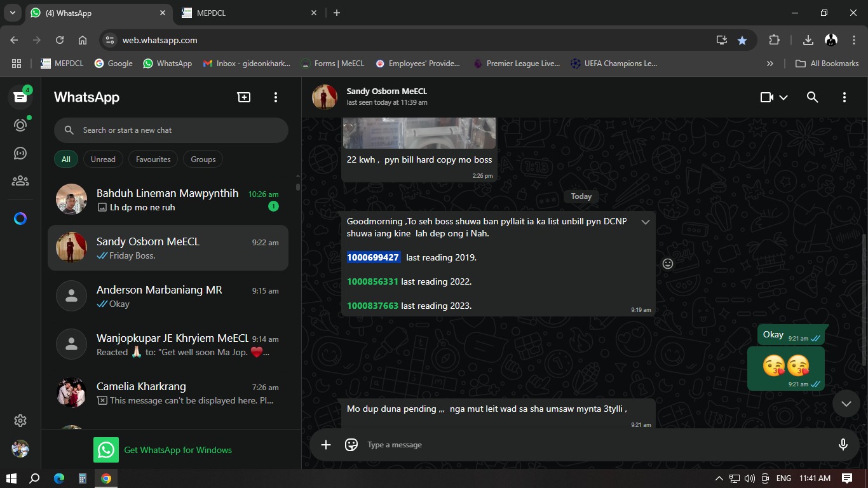Start a new chat with plus icon
The image size is (868, 488).
(244, 97)
